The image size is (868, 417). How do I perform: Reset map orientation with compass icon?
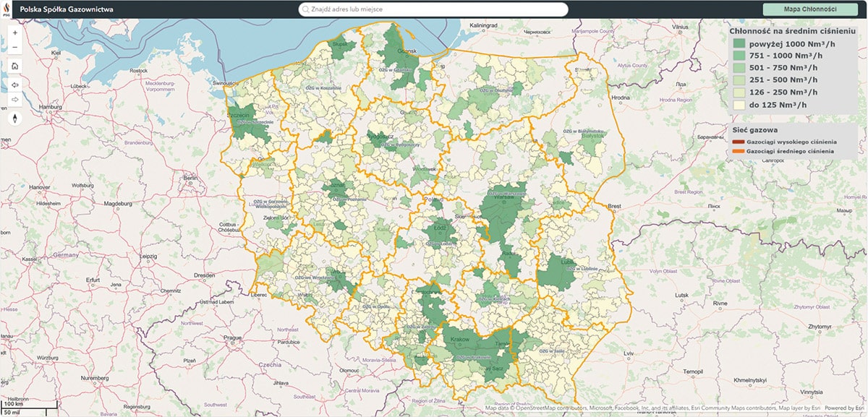click(15, 118)
